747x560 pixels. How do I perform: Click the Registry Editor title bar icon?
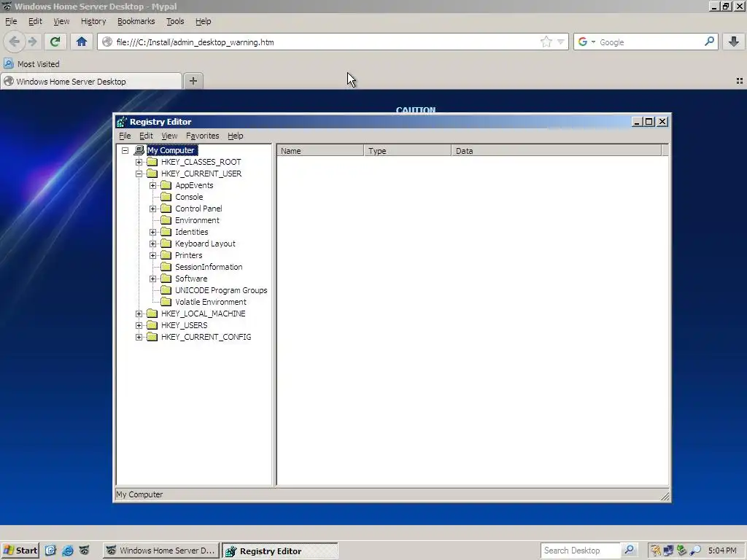[x=122, y=122]
